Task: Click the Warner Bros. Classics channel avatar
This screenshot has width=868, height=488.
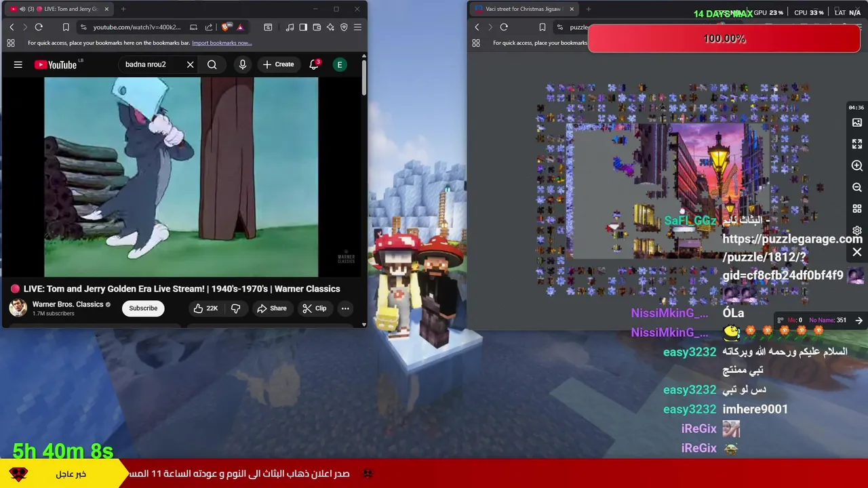Action: click(x=18, y=308)
